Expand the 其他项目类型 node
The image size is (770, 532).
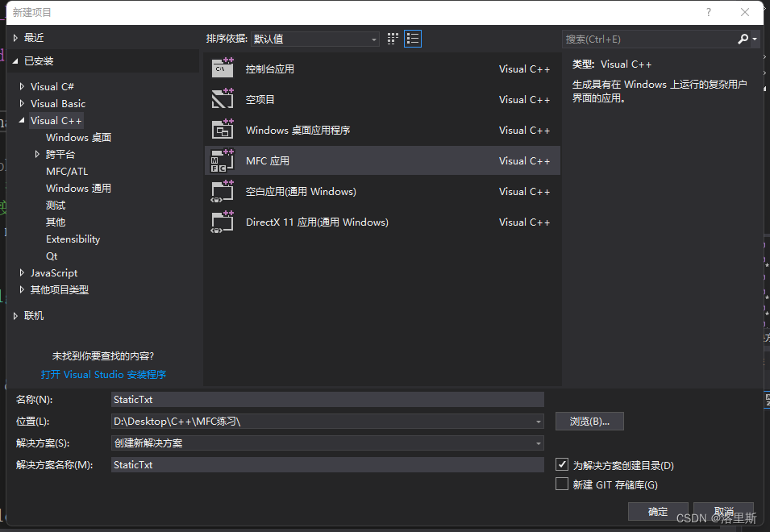point(22,289)
